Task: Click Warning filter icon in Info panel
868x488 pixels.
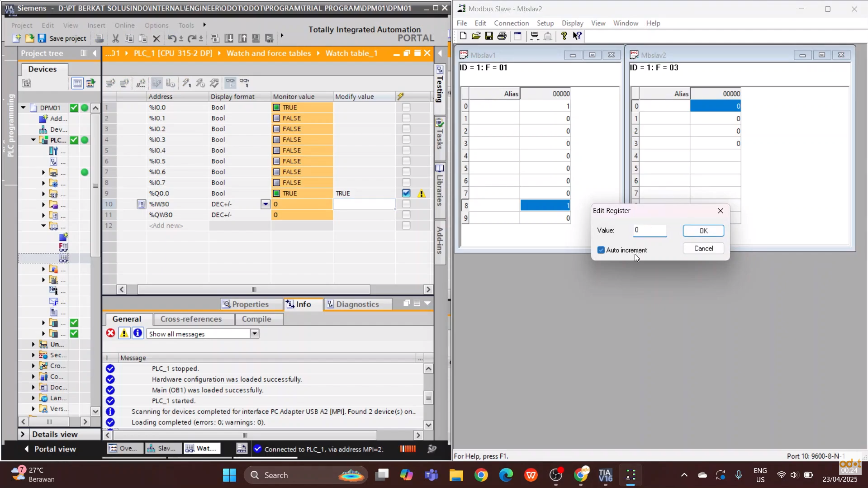Action: click(124, 334)
